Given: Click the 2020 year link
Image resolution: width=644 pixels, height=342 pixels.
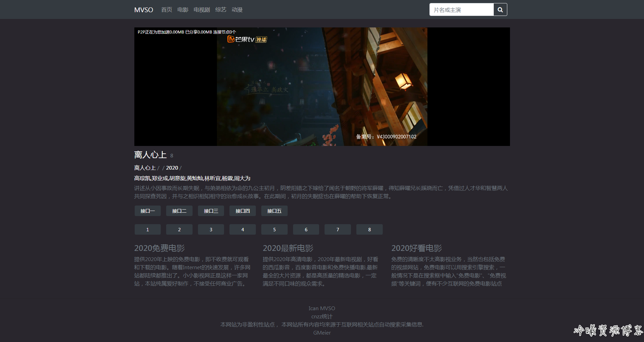Looking at the screenshot, I should (172, 168).
